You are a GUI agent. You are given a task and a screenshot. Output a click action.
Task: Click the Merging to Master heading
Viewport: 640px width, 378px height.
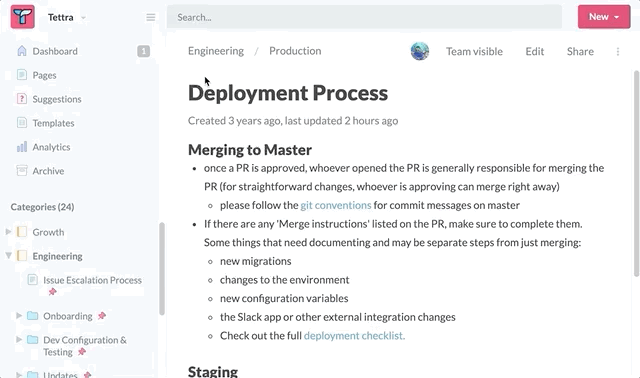point(250,150)
